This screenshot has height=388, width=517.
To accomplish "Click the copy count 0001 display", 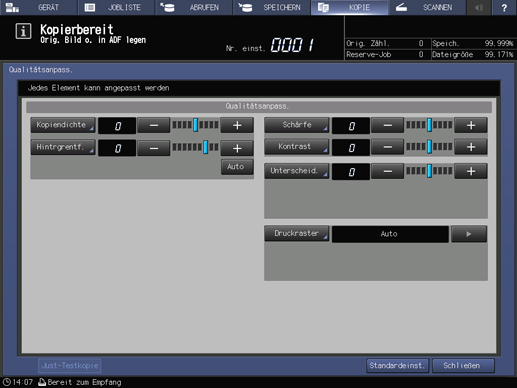I will pos(292,45).
